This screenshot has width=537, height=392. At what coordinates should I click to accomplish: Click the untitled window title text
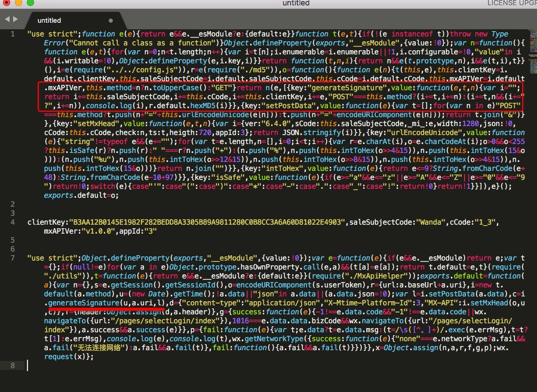click(296, 4)
